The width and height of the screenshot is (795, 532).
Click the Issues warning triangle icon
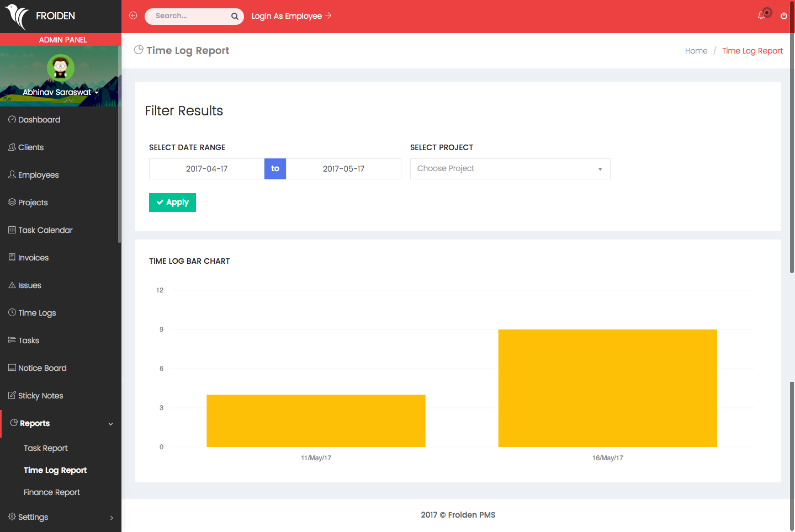coord(12,285)
